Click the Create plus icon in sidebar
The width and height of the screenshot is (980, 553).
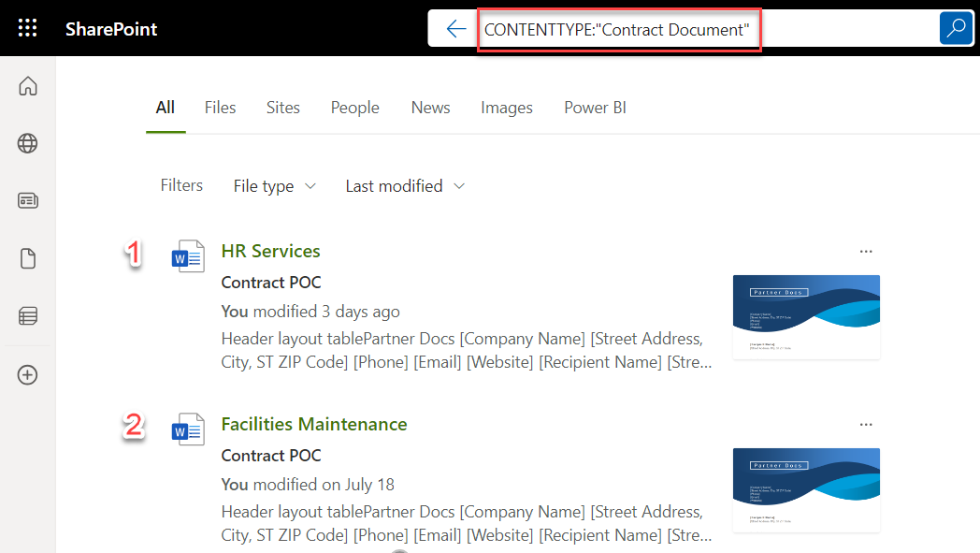[x=27, y=374]
